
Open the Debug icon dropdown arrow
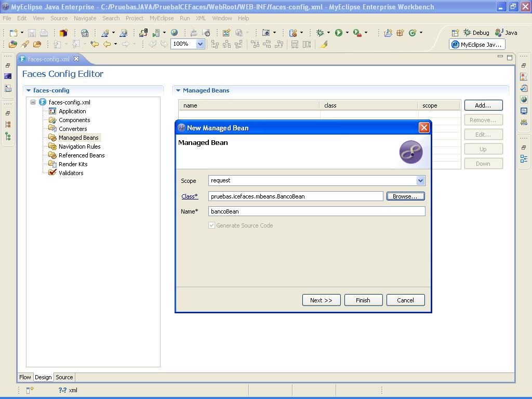(x=328, y=33)
